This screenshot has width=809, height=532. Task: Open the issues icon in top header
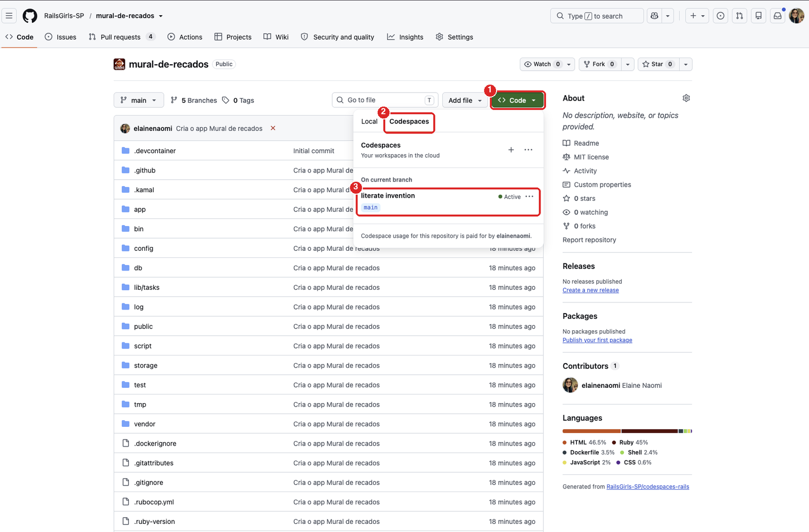click(721, 16)
